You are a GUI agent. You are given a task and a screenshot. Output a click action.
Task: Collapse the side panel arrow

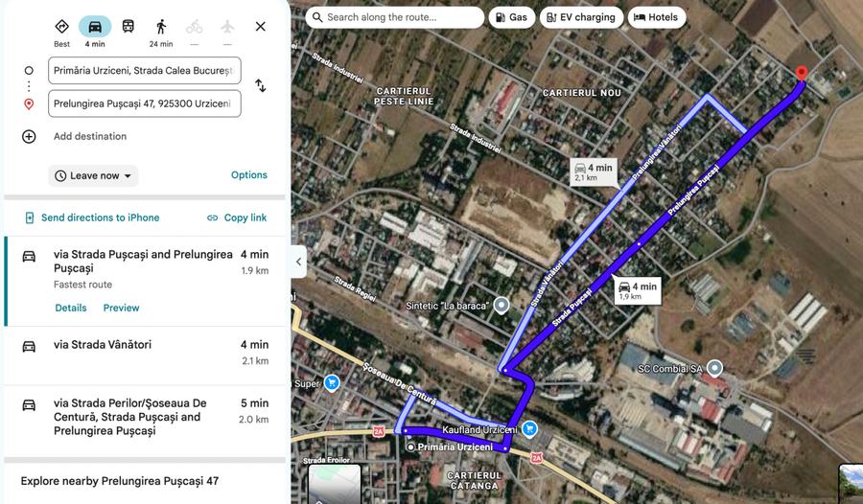click(299, 262)
